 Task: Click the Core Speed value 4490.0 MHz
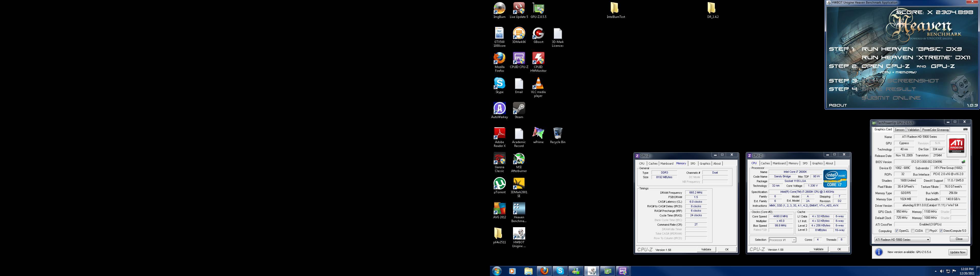(x=780, y=216)
